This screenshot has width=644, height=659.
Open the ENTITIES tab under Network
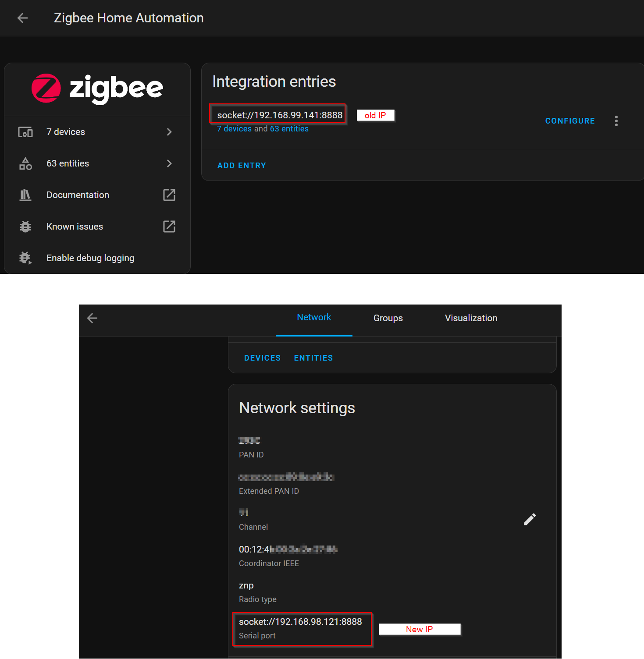(x=313, y=358)
